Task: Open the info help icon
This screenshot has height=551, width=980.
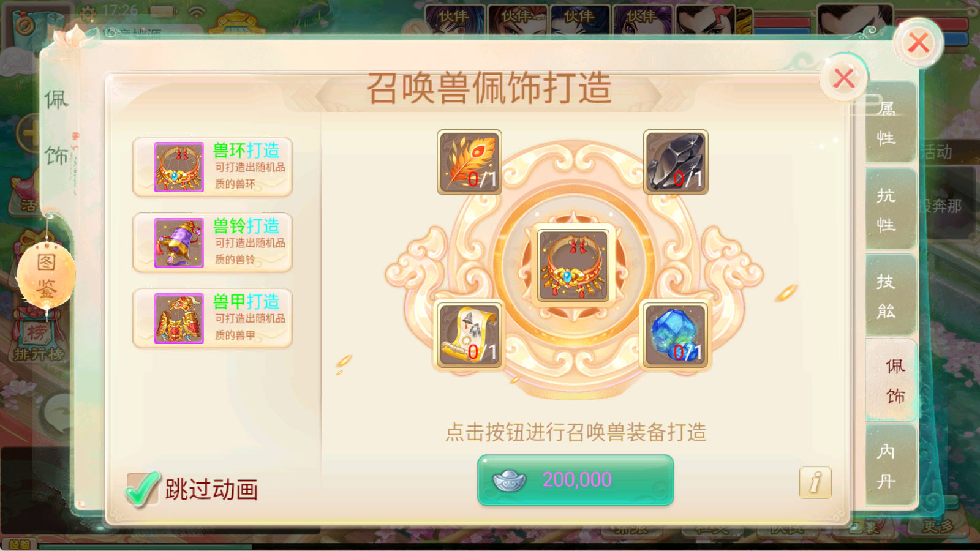Action: [815, 482]
